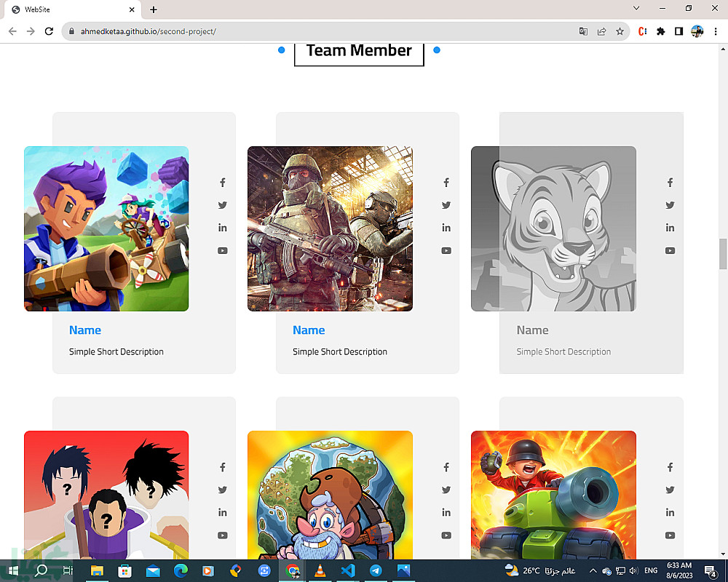Open YouTube link on tiger card
Viewport: 728px width, 582px height.
(x=670, y=250)
